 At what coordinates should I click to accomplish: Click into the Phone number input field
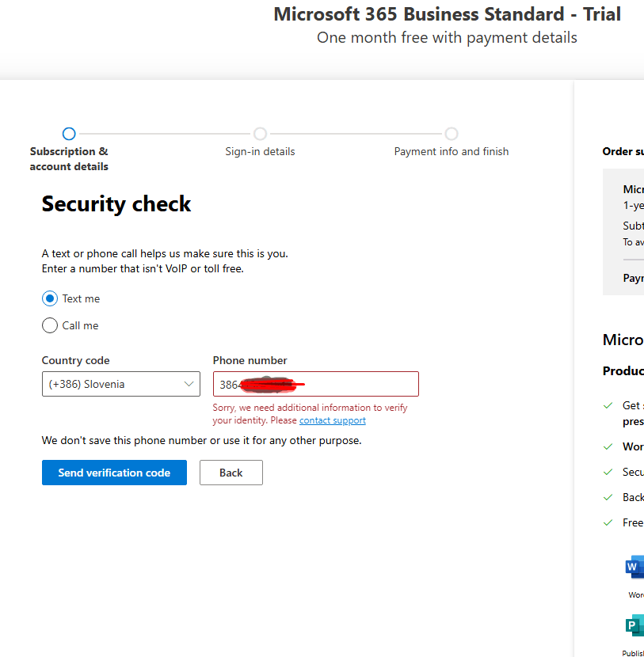tap(316, 384)
